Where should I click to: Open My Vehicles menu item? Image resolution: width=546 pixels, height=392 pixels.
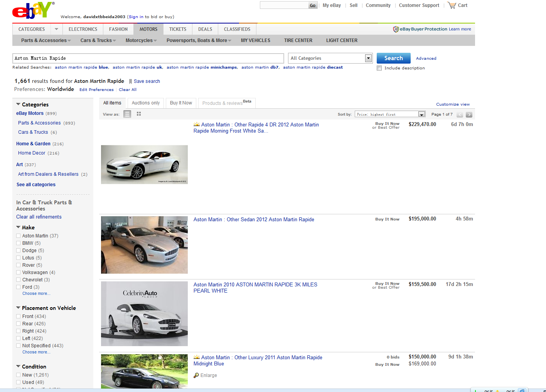coord(256,40)
